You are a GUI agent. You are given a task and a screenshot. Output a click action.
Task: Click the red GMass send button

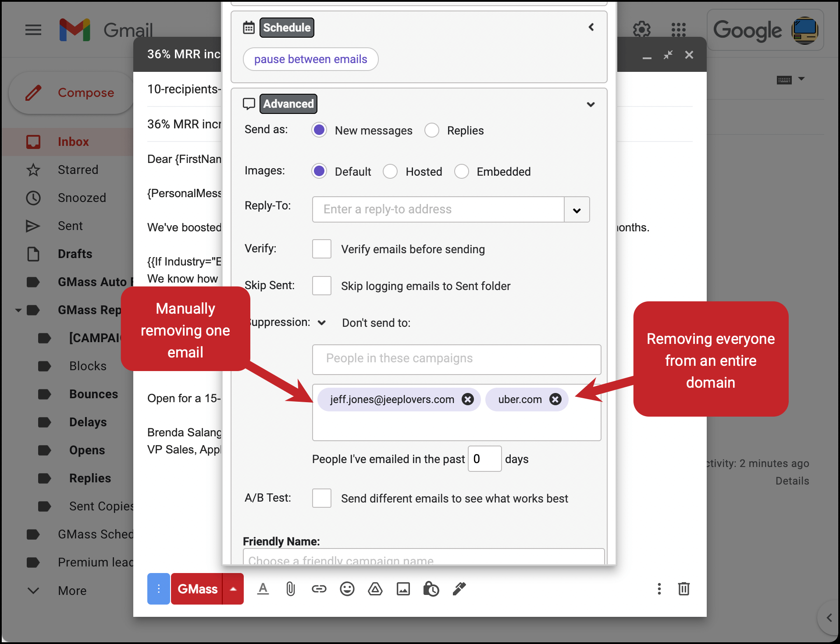[x=197, y=589]
